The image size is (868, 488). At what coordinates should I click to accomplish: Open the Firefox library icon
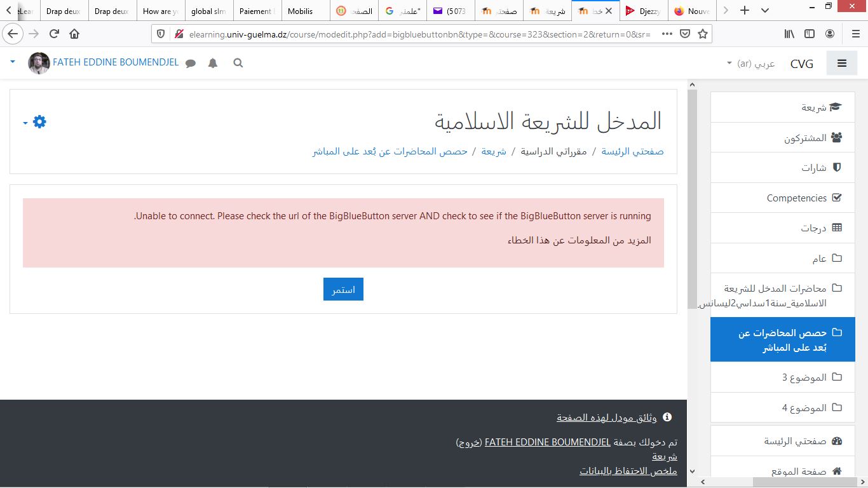pos(789,34)
